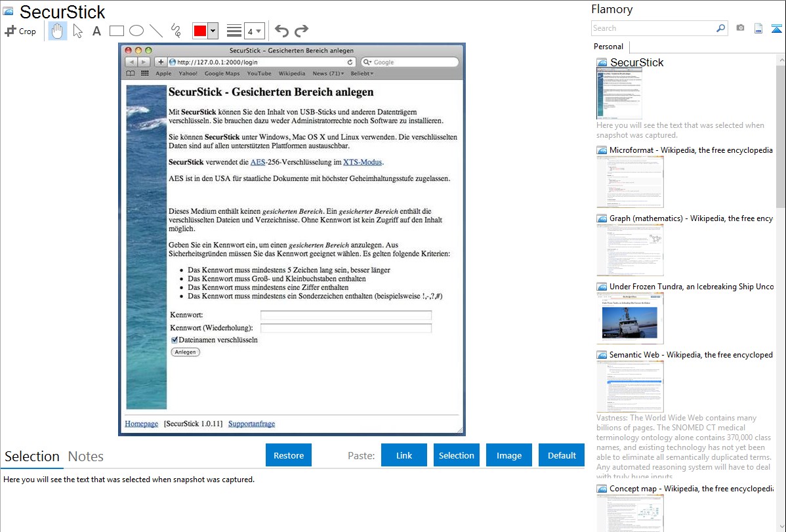The image size is (786, 532).
Task: Follow the AES link
Action: pyautogui.click(x=258, y=162)
